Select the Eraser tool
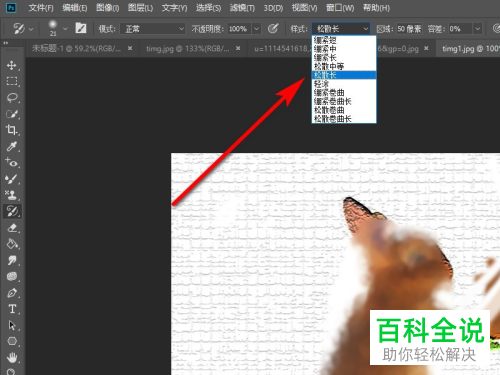The height and width of the screenshot is (375, 500). (x=12, y=228)
